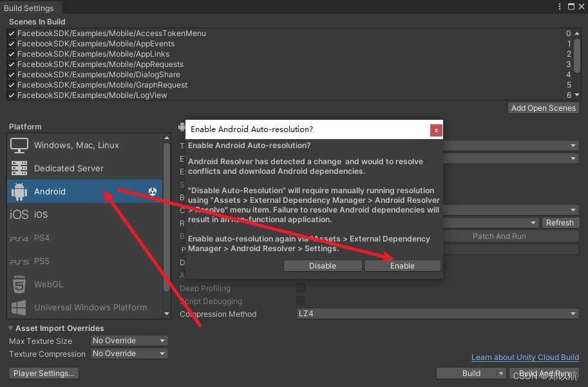Viewport: 588px width, 387px height.
Task: Uncheck the GraphRequest scene checkbox
Action: coord(12,85)
